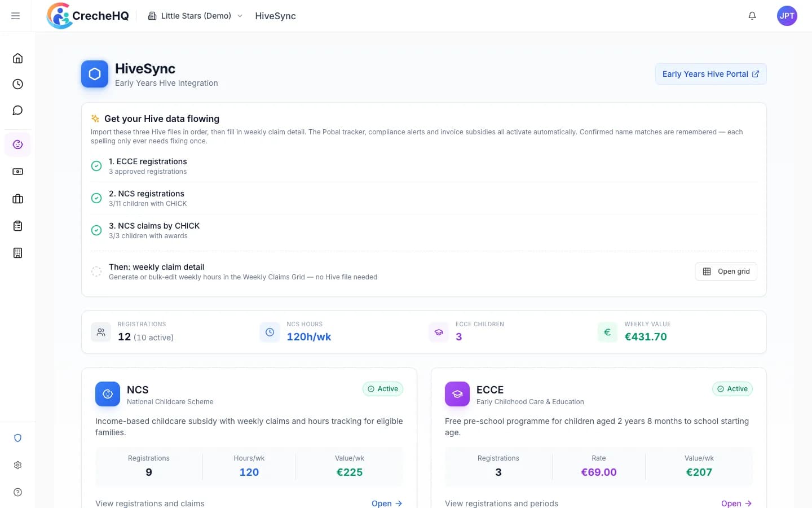Open the shield sidebar icon
Viewport: 812px width, 508px height.
18,438
